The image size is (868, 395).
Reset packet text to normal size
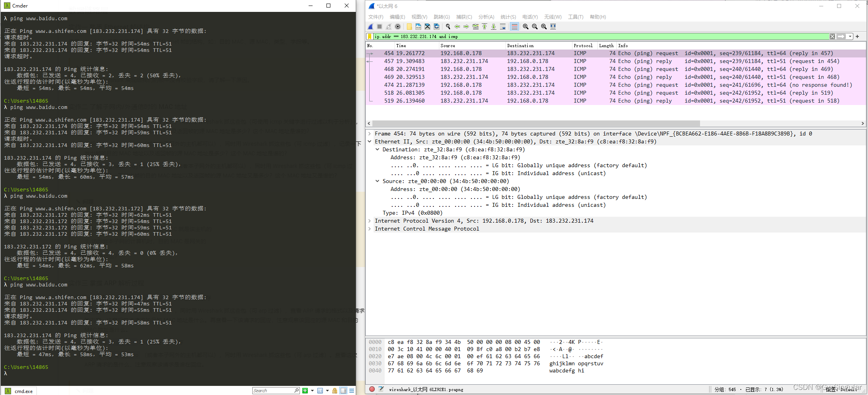click(544, 27)
